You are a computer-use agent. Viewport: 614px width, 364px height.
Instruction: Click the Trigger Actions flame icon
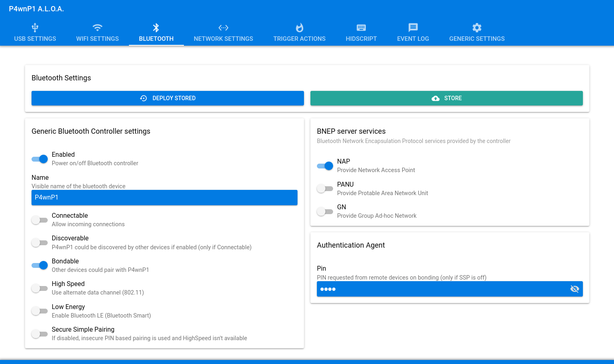[299, 27]
